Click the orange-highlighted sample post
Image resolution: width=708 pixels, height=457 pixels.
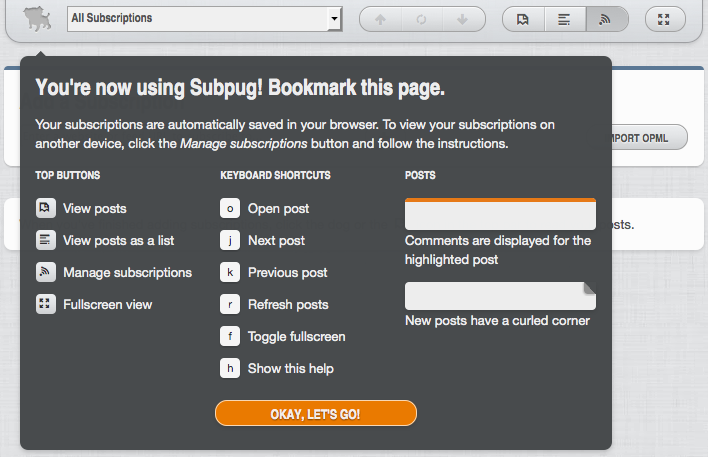(500, 214)
